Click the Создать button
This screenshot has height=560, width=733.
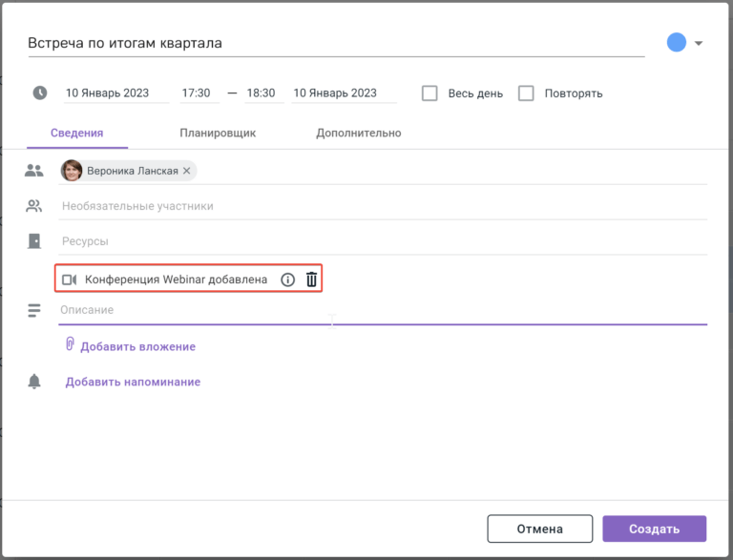coord(654,529)
